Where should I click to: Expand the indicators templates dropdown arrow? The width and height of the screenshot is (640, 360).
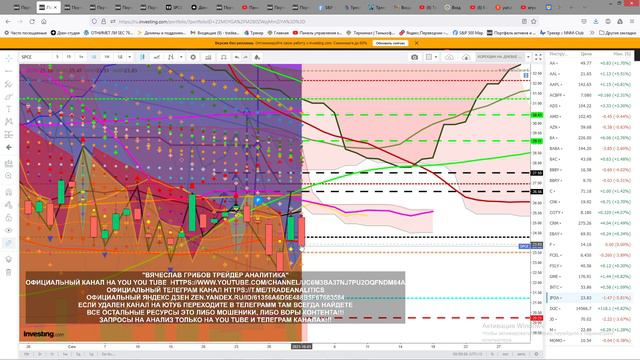click(x=181, y=57)
